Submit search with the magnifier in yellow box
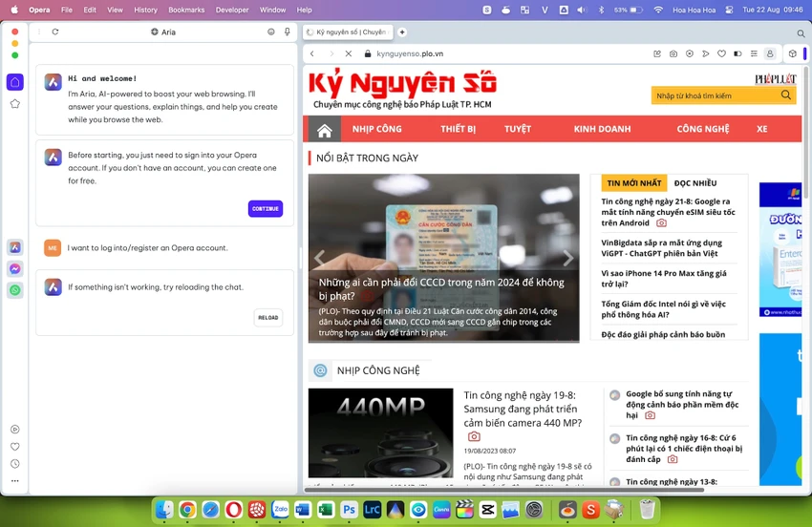Image resolution: width=812 pixels, height=527 pixels. [x=786, y=95]
